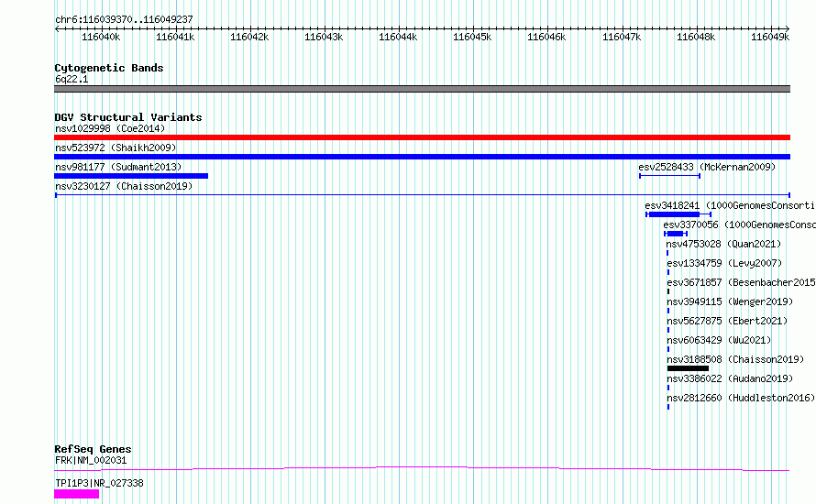This screenshot has width=816, height=504.
Task: Click the 6q22.1 band label
Action: 72,79
